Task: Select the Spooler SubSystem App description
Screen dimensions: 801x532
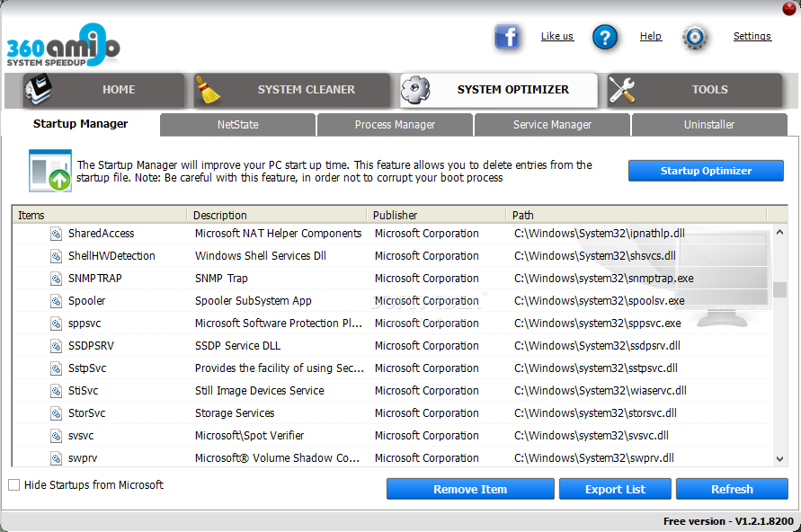Action: [254, 301]
